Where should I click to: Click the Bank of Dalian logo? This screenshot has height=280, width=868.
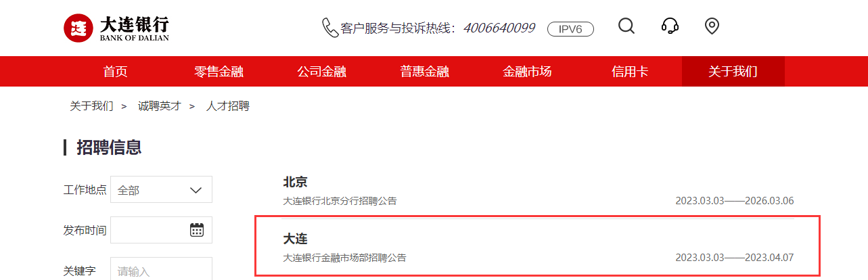click(116, 28)
